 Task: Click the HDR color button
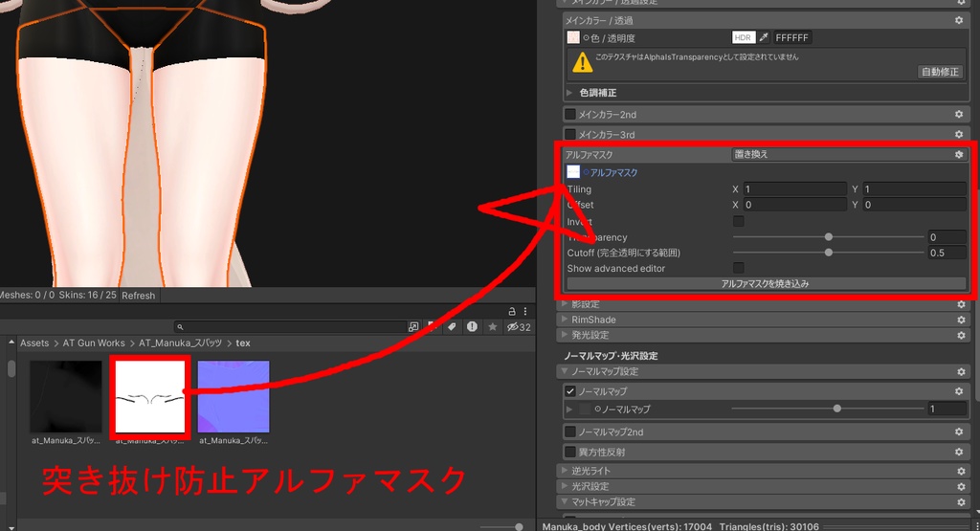click(743, 37)
